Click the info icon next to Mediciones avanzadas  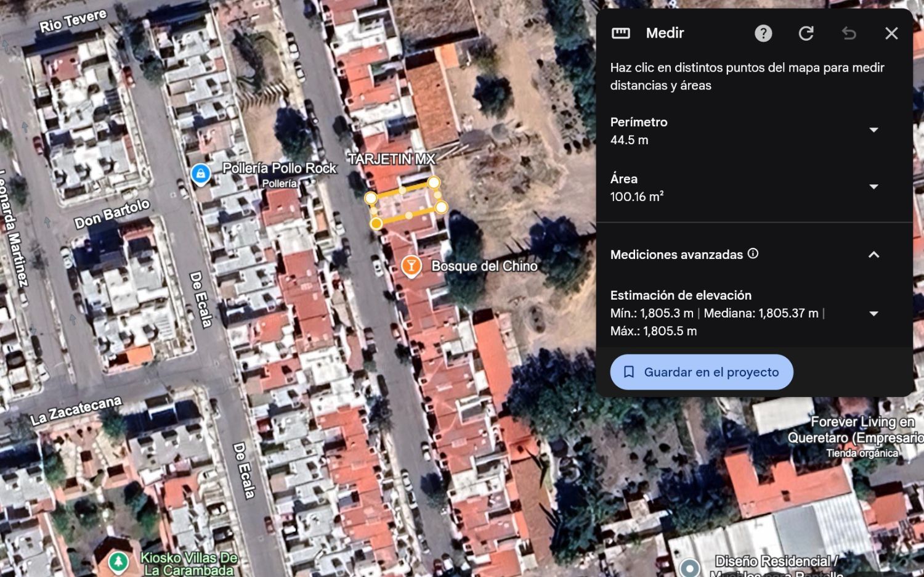(753, 253)
